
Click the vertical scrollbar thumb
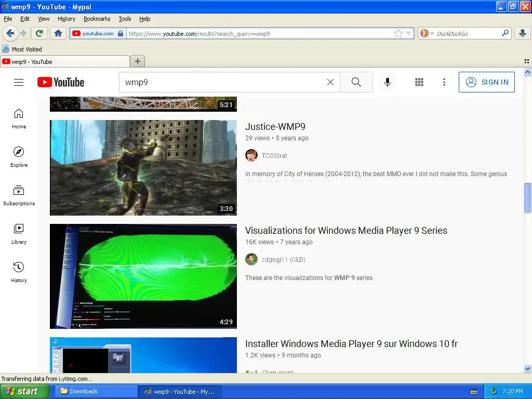coord(527,198)
